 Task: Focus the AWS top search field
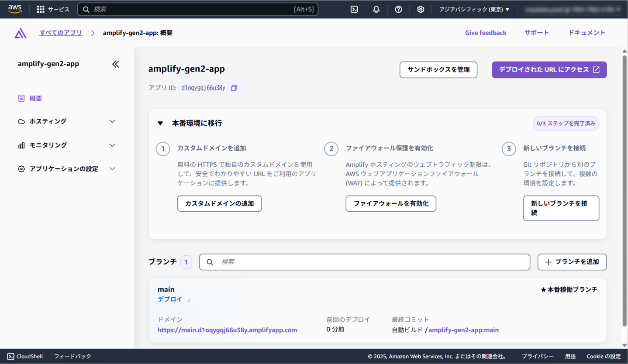pyautogui.click(x=198, y=9)
